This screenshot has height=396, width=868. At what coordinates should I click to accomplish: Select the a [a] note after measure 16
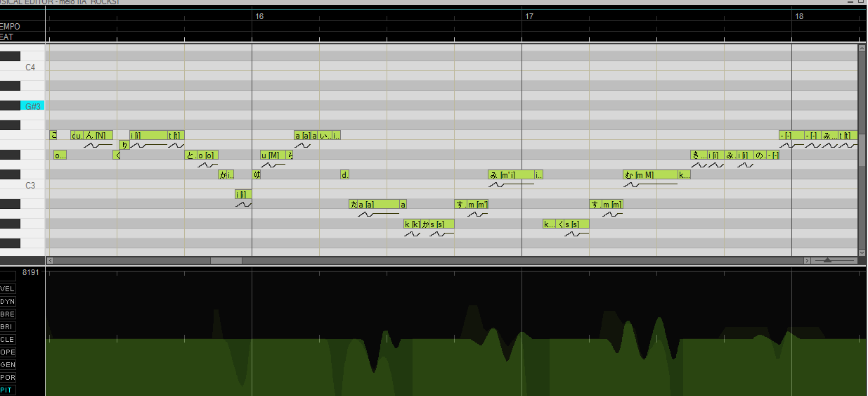pyautogui.click(x=302, y=135)
